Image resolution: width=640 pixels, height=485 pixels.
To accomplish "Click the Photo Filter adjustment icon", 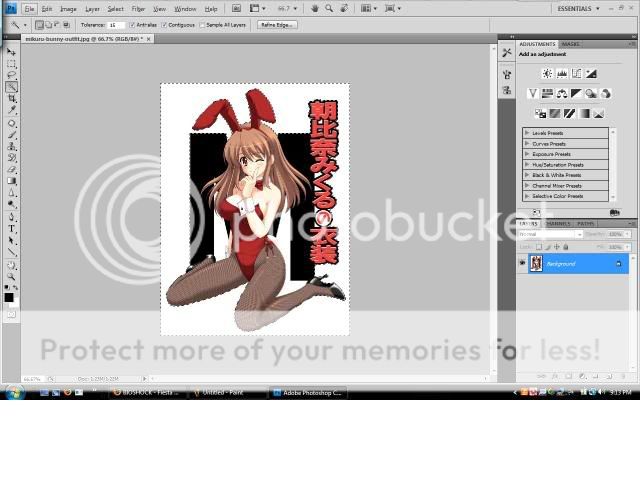I will coord(591,93).
